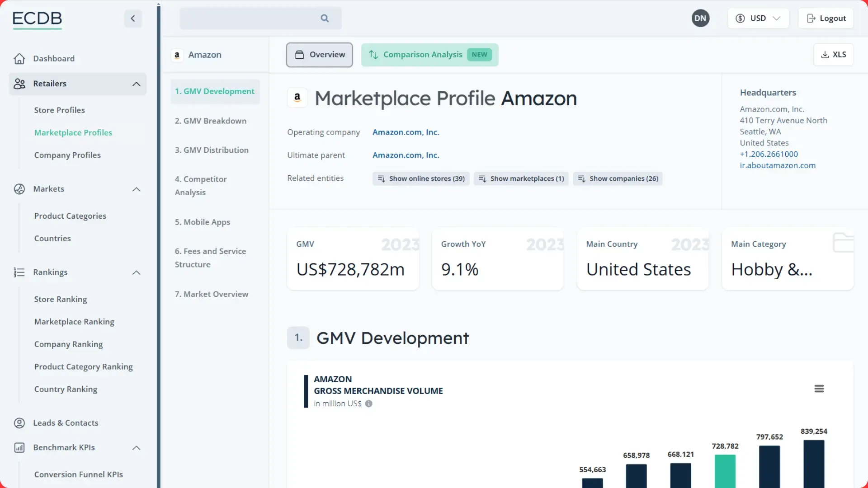The height and width of the screenshot is (488, 868).
Task: Click the Amazon logo beside profile title
Action: (x=297, y=98)
